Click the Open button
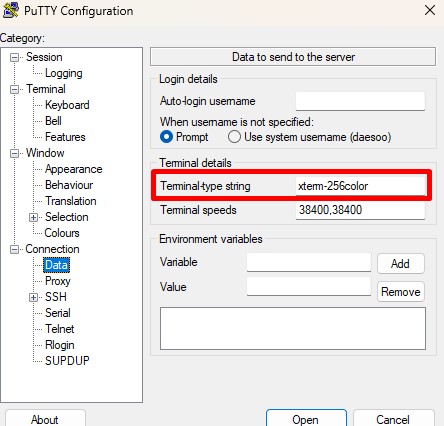Viewport: 444px width, 426px height. click(x=306, y=418)
